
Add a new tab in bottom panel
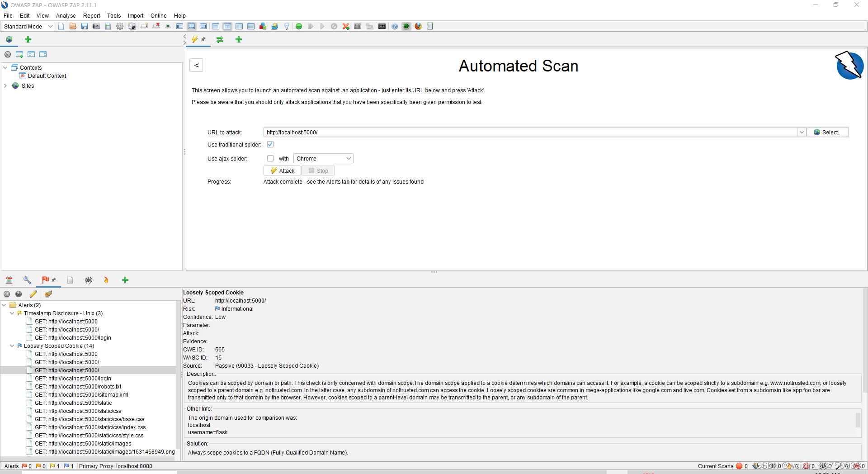click(x=125, y=280)
